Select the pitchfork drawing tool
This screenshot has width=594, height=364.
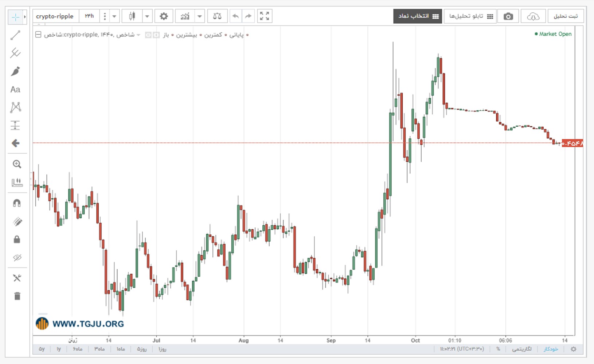pos(15,53)
